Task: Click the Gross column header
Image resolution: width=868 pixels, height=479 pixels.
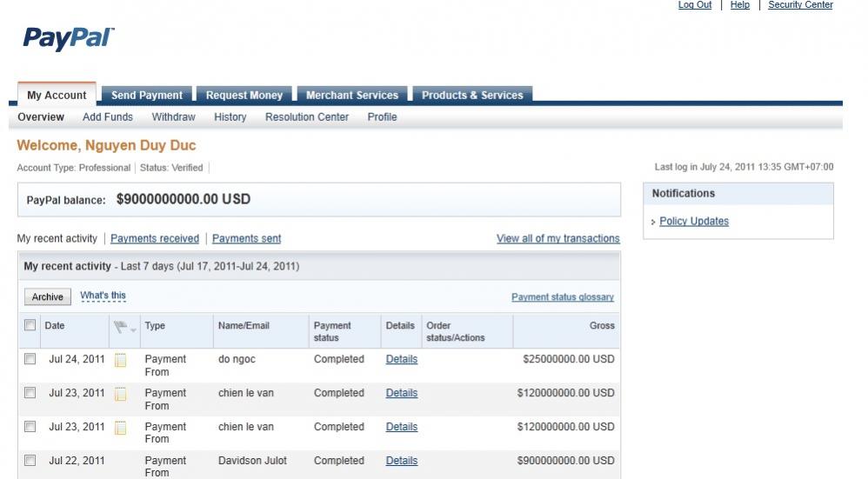Action: (x=602, y=325)
